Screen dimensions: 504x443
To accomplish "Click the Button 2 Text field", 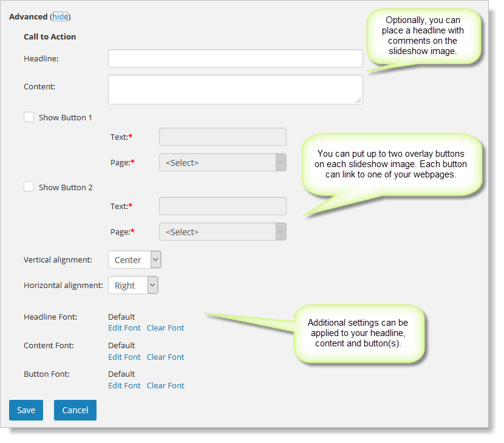I will [x=223, y=206].
